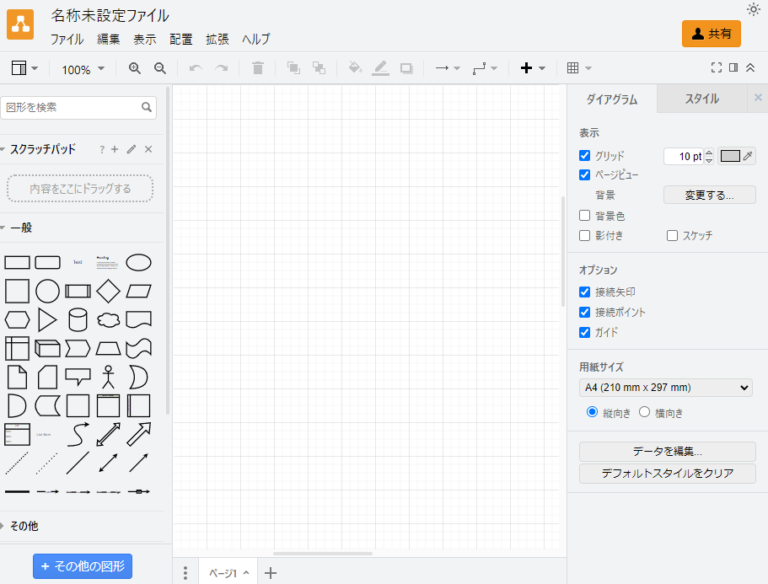Click the scratchpad edit pencil icon
The image size is (768, 584).
click(x=131, y=149)
